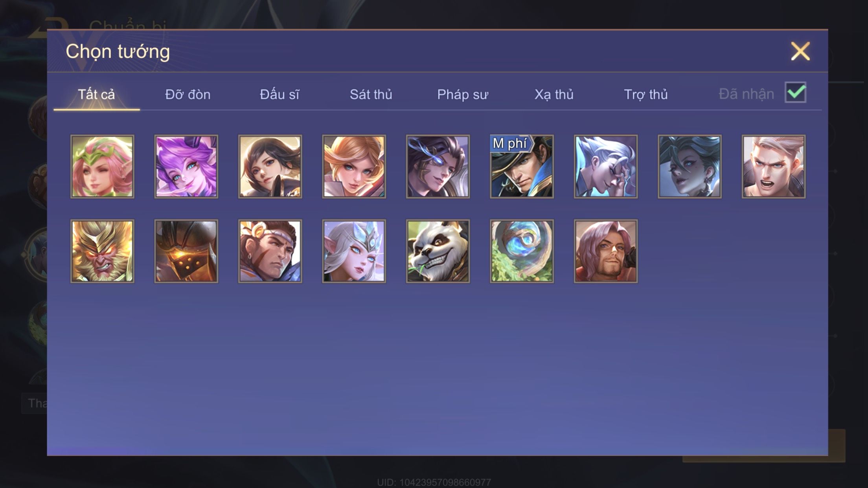Choose the purple-haired hero portrait

[x=186, y=167]
